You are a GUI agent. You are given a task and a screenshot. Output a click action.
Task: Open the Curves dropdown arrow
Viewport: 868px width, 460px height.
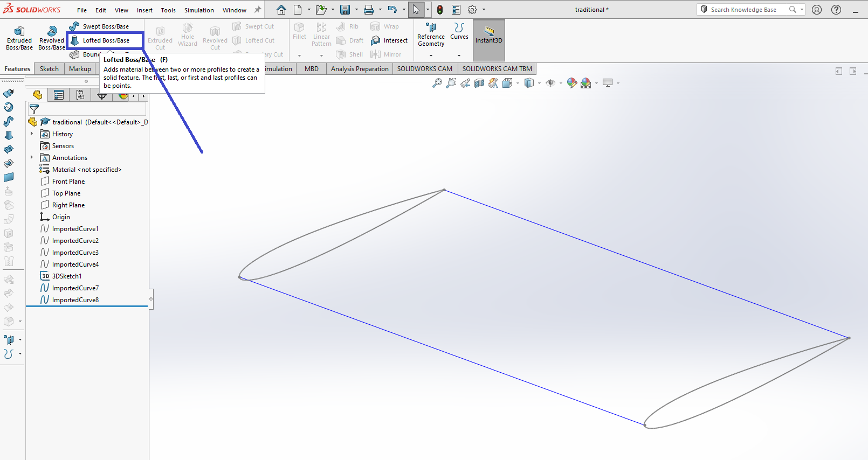[x=459, y=55]
